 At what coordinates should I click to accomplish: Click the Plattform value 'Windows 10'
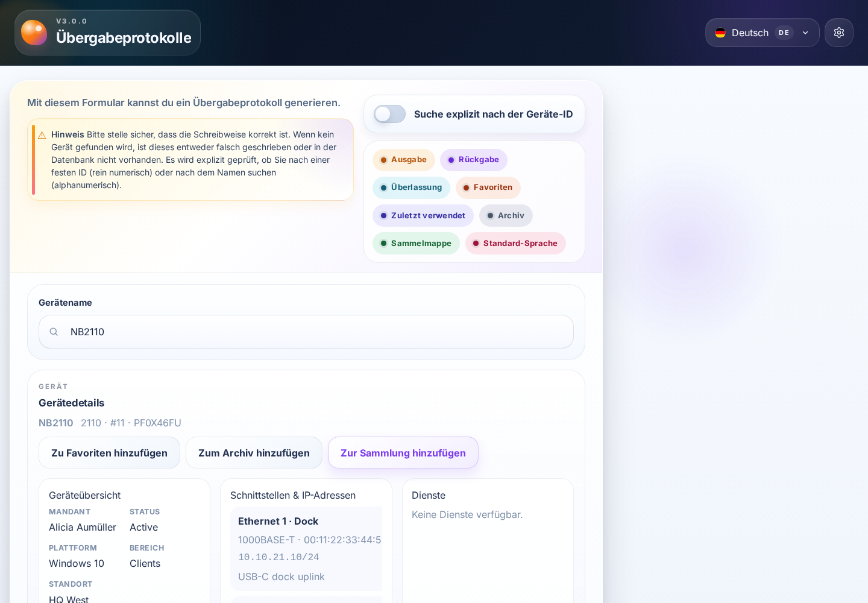(x=77, y=563)
